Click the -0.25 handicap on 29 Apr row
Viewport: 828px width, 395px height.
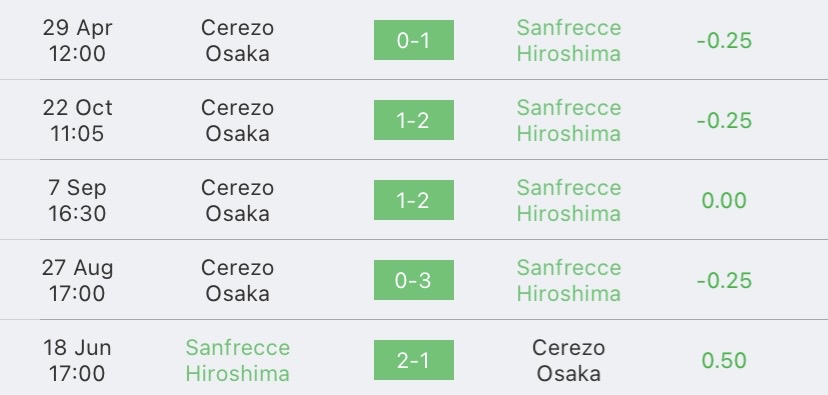[724, 41]
